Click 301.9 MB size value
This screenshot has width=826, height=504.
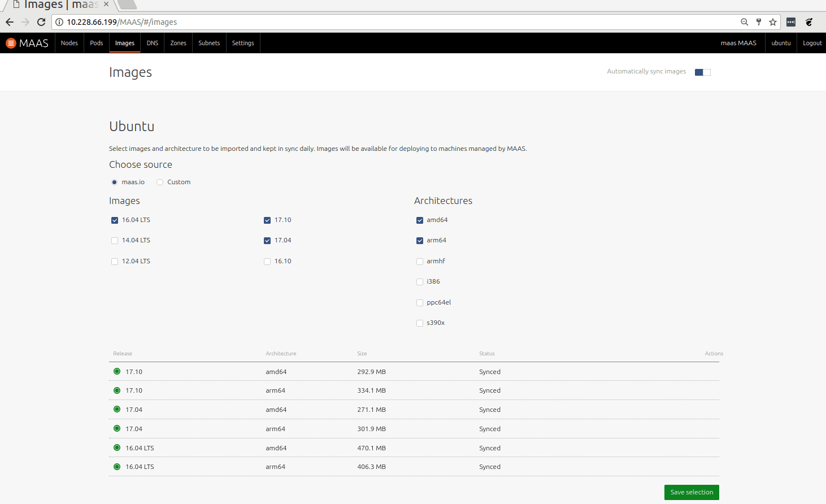click(371, 429)
